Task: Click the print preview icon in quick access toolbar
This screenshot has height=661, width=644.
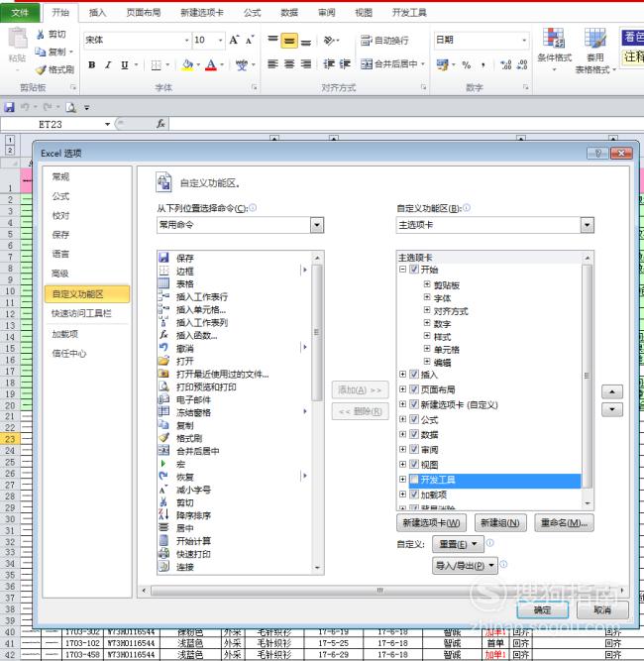Action: (70, 107)
